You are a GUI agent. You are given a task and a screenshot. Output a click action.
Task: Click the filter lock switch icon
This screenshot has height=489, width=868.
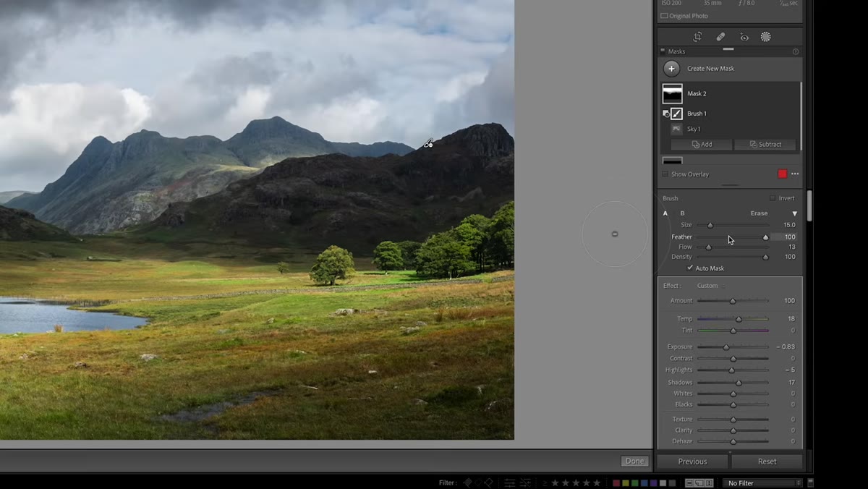810,482
